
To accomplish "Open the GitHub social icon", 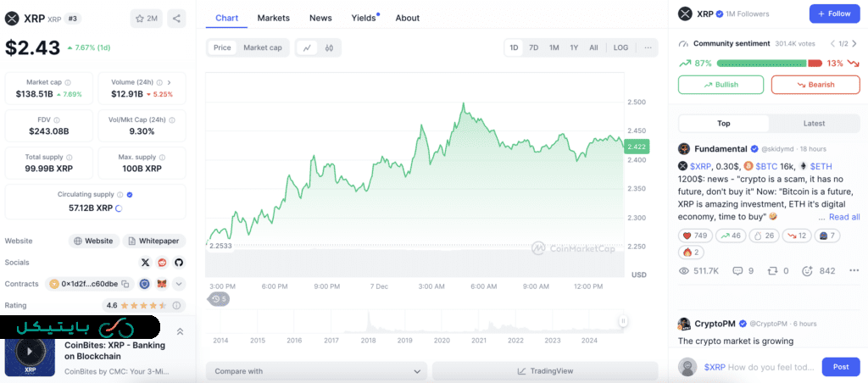I will pos(179,263).
